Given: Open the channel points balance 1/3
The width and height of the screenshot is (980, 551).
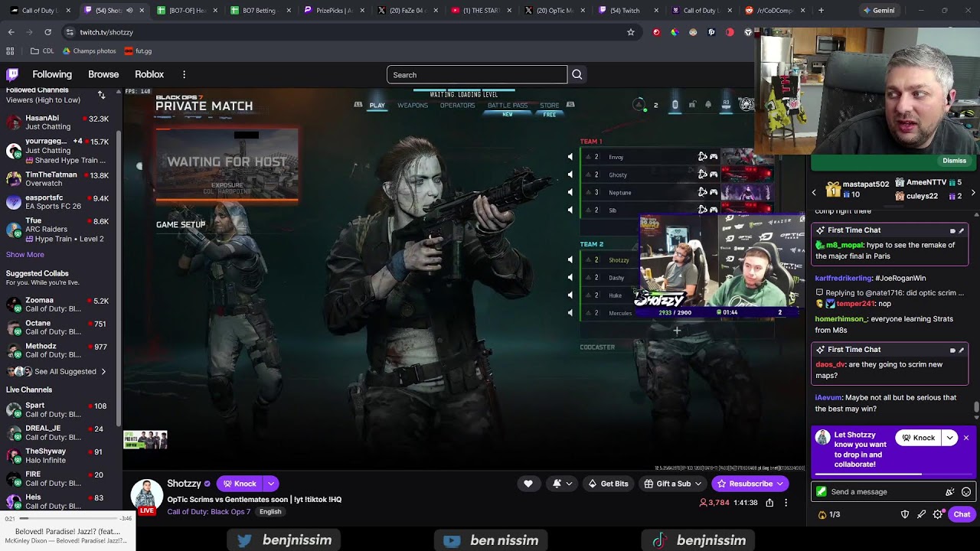Looking at the screenshot, I should [829, 514].
